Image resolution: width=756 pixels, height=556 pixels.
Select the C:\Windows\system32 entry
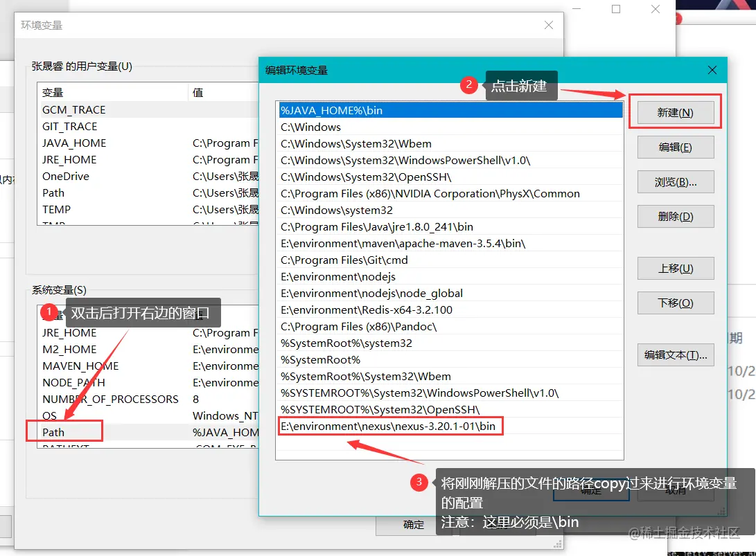(450, 210)
